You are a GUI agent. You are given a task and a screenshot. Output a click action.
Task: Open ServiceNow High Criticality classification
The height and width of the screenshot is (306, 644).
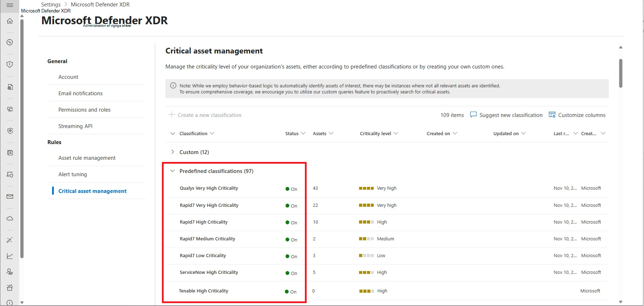pyautogui.click(x=209, y=272)
